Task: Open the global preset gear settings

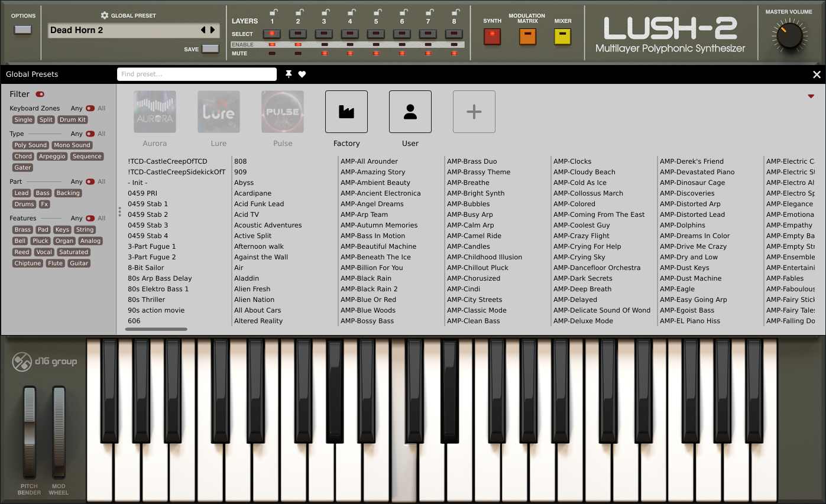Action: click(x=105, y=15)
